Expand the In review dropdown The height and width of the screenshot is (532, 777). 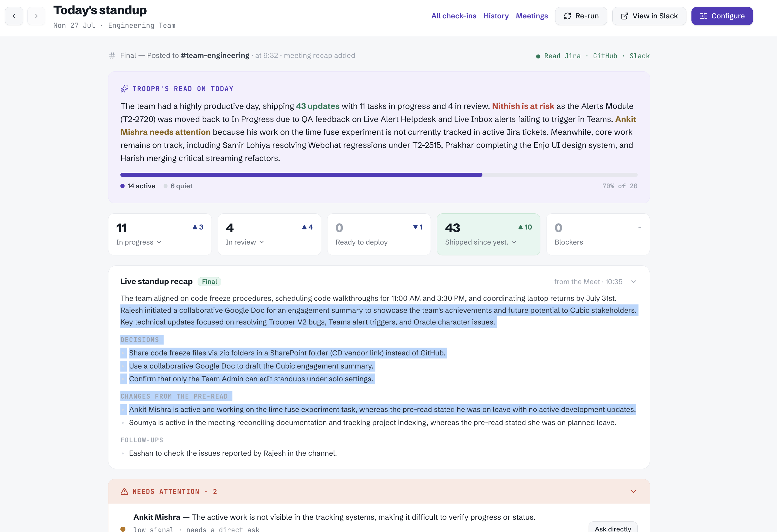pyautogui.click(x=261, y=242)
